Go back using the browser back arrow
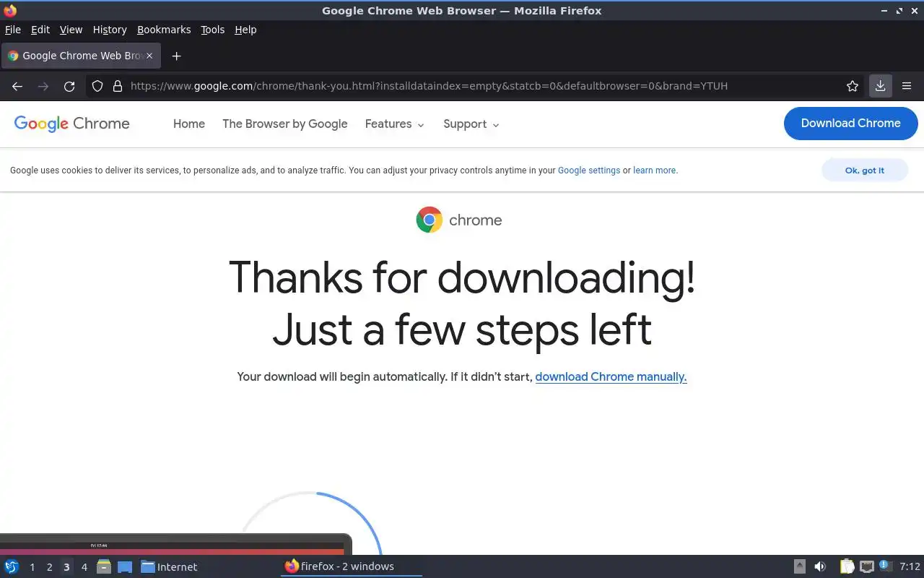 click(x=17, y=86)
